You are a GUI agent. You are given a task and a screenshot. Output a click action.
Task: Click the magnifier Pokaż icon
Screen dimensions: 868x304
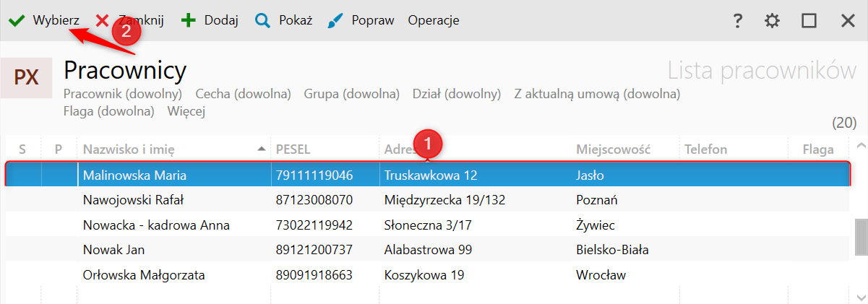[262, 21]
